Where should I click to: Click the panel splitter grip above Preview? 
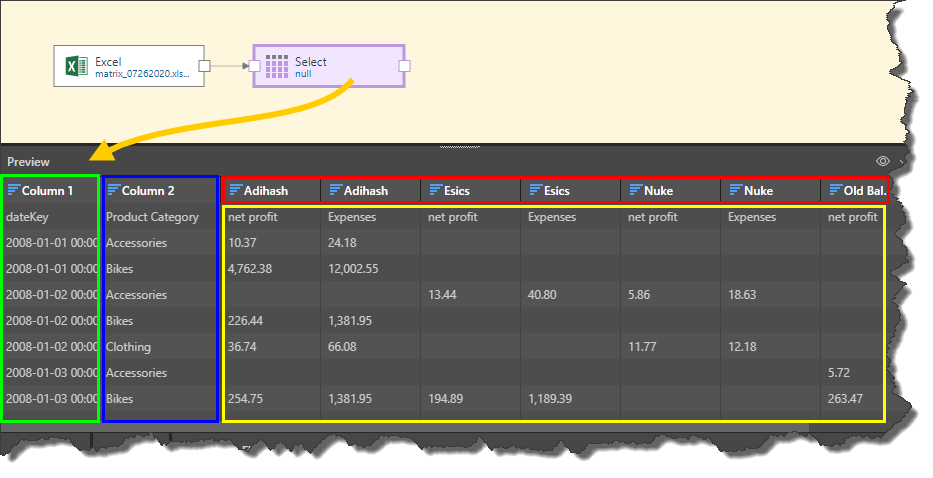459,146
